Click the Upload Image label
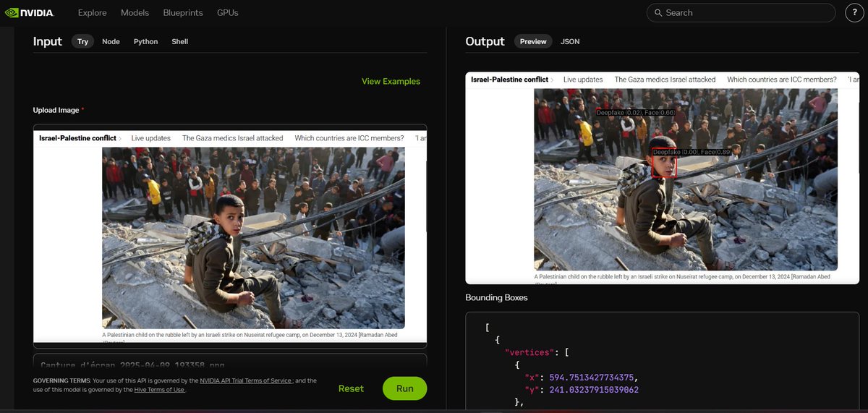 pos(56,110)
